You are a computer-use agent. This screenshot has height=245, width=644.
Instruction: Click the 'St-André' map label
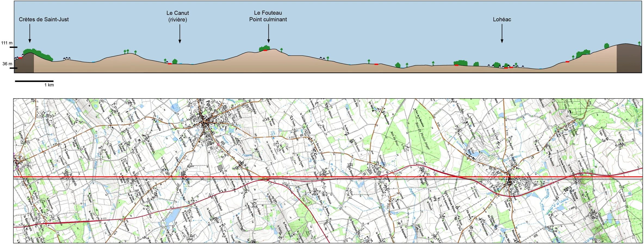[x=513, y=159]
